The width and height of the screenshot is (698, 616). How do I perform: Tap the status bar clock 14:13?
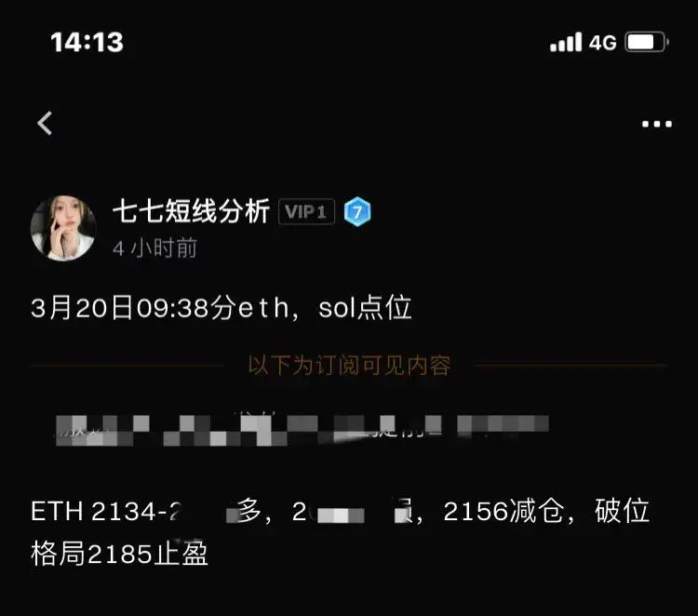tap(87, 42)
